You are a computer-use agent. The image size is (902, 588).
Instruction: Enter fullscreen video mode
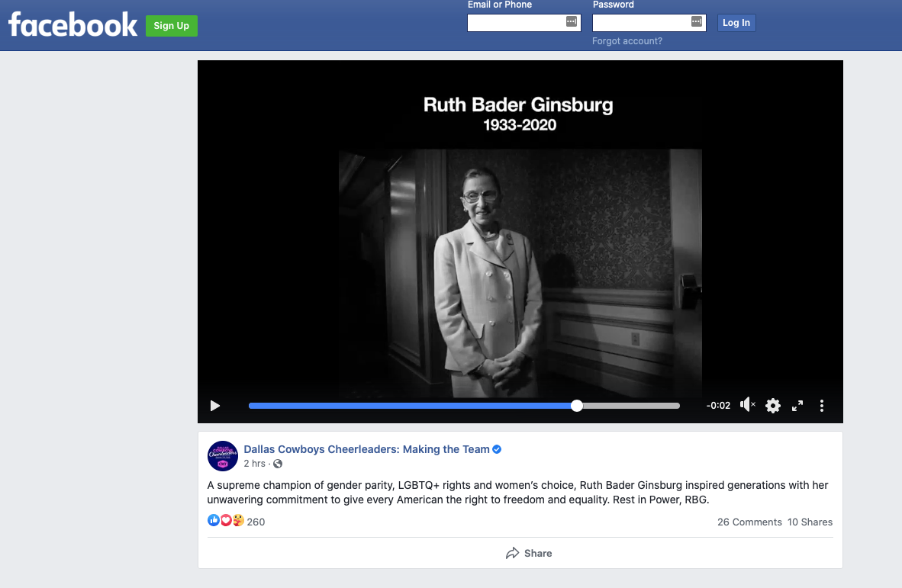click(797, 406)
